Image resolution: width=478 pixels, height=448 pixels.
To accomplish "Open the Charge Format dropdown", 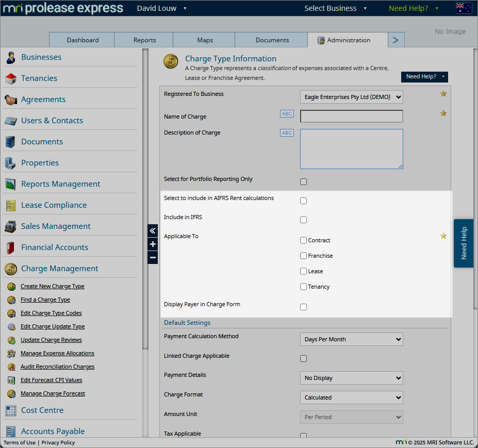I will point(352,397).
